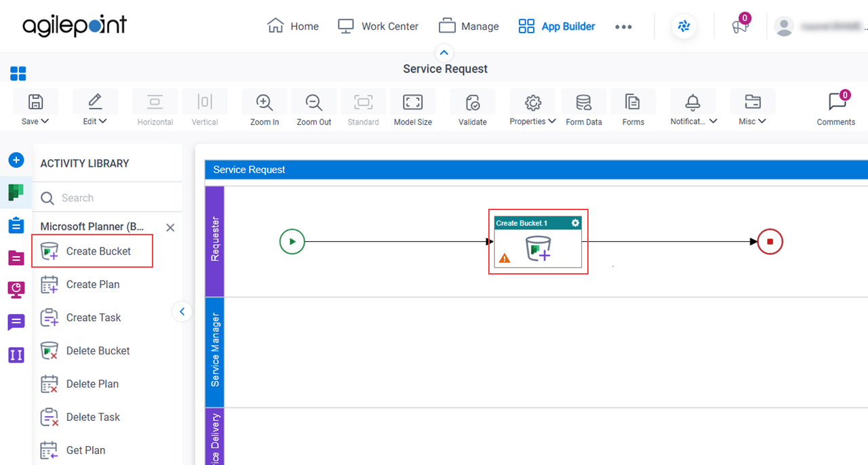
Task: Click the red stop event node
Action: 770,241
